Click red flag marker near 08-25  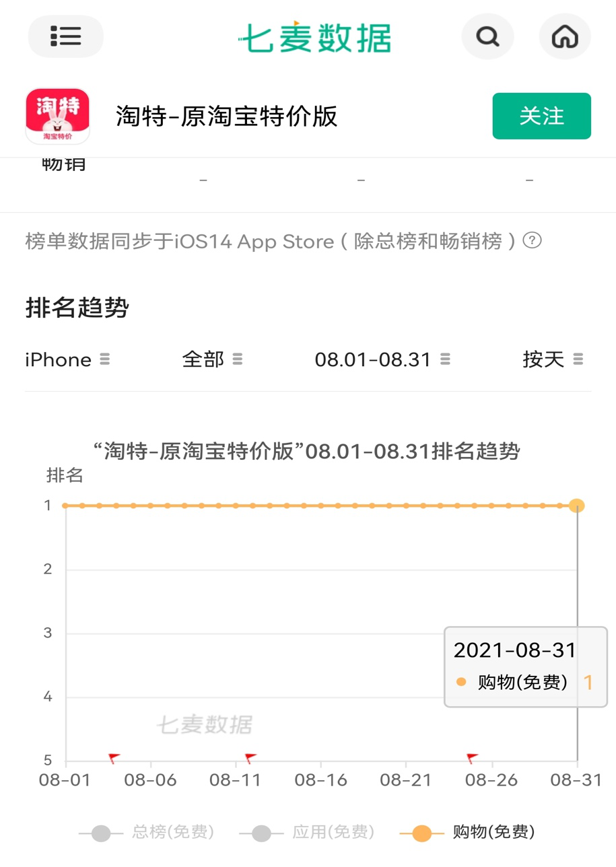pos(472,759)
